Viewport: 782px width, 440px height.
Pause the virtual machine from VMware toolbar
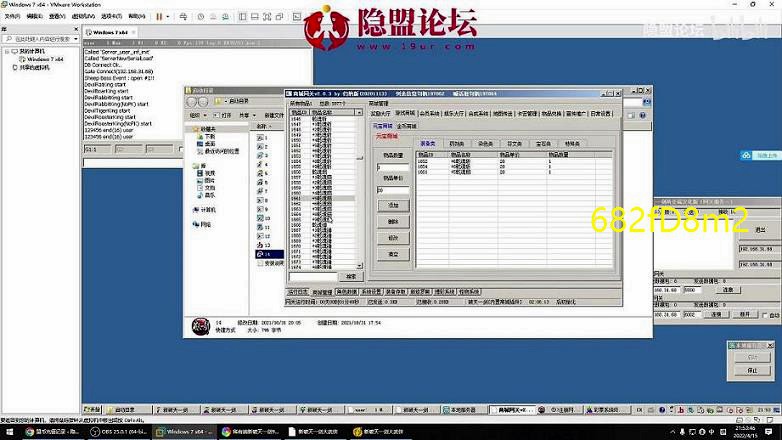coord(159,16)
